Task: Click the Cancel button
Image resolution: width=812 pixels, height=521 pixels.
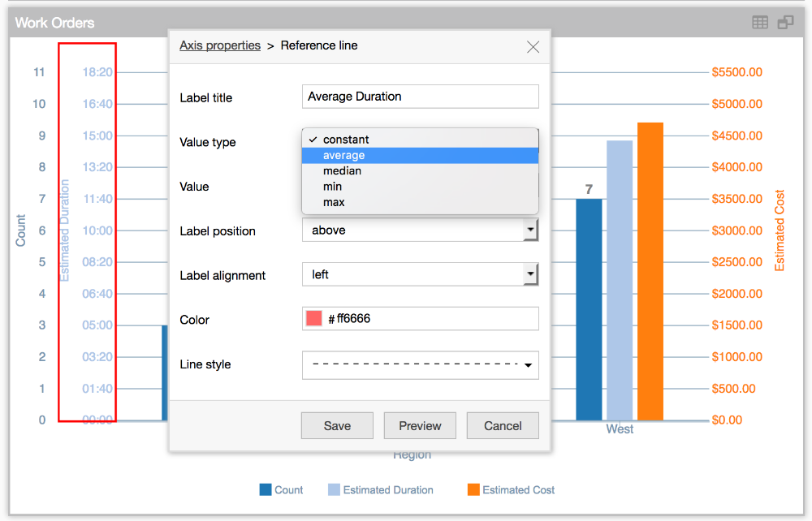Action: [503, 426]
